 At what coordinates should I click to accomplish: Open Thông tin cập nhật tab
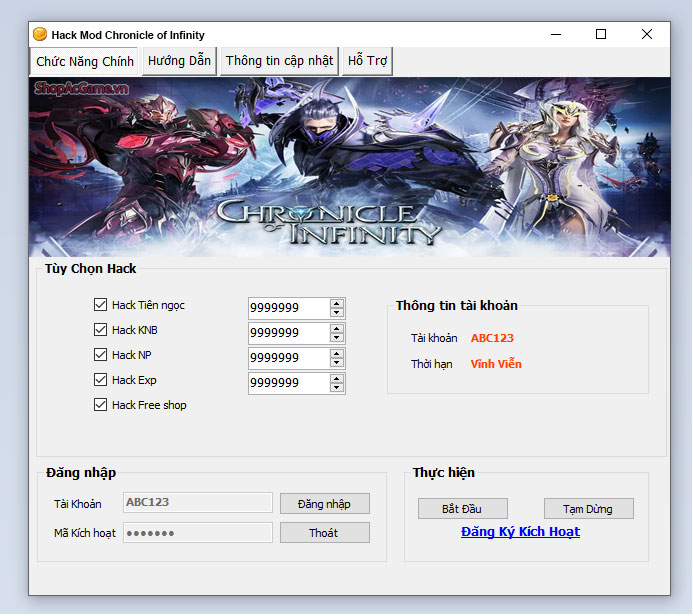tap(279, 61)
